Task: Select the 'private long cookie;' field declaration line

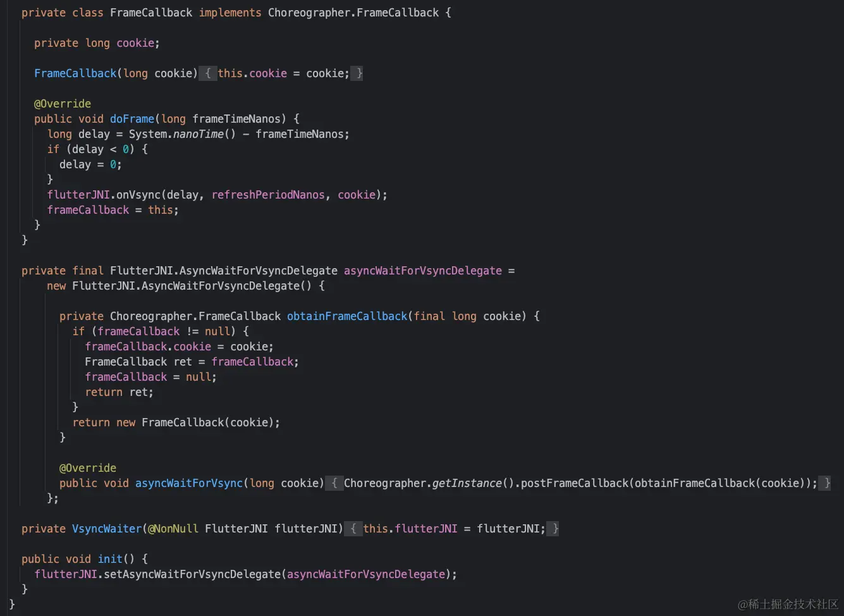Action: 97,43
